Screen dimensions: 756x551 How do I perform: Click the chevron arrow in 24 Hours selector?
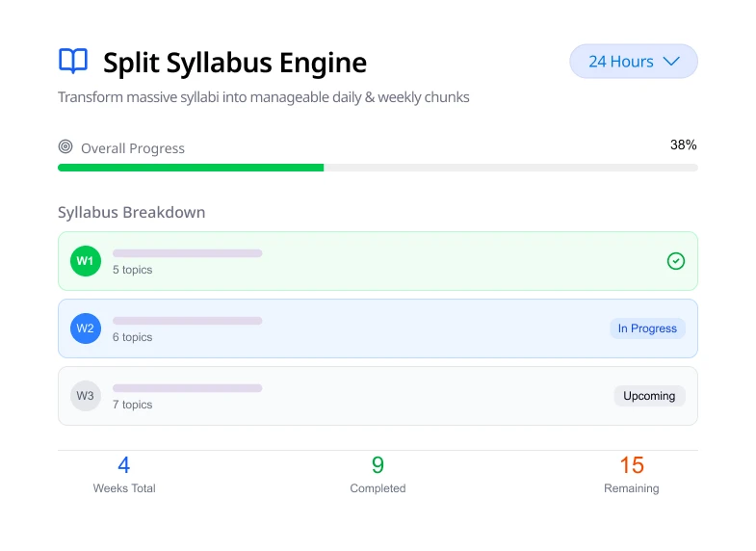[672, 62]
